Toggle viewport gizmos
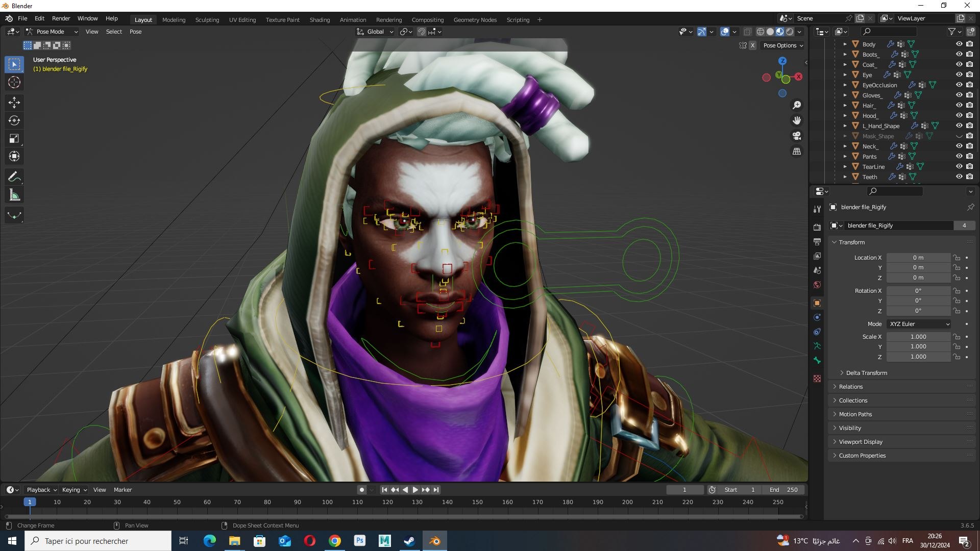 [x=702, y=32]
